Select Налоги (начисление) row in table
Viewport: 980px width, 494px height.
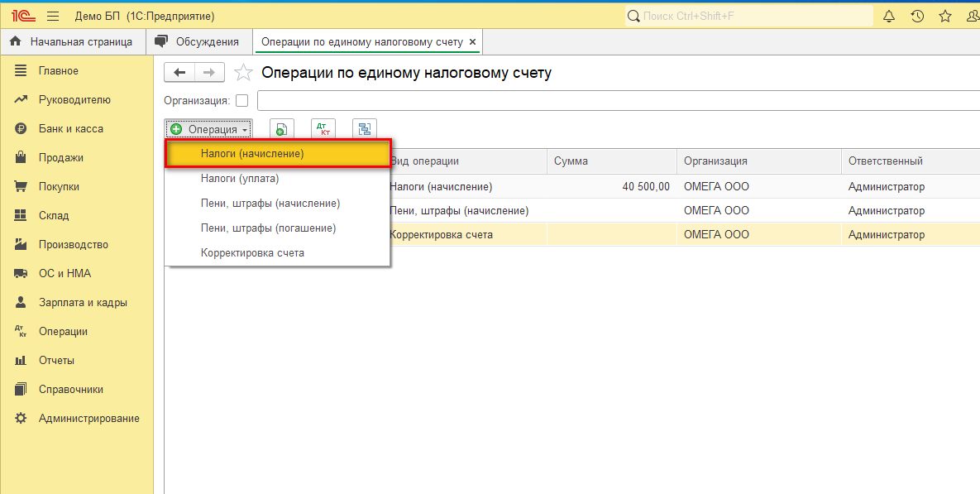click(685, 186)
